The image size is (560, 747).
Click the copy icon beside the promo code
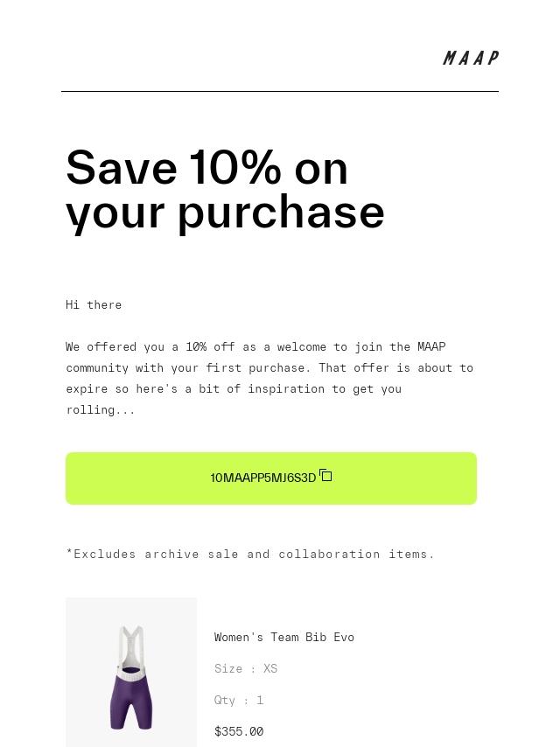click(x=325, y=476)
